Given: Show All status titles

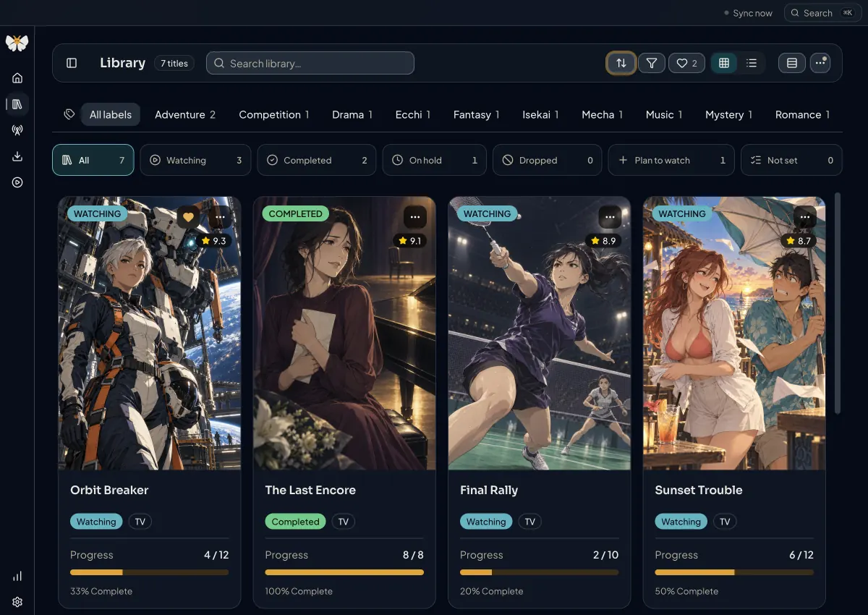Looking at the screenshot, I should click(x=93, y=160).
